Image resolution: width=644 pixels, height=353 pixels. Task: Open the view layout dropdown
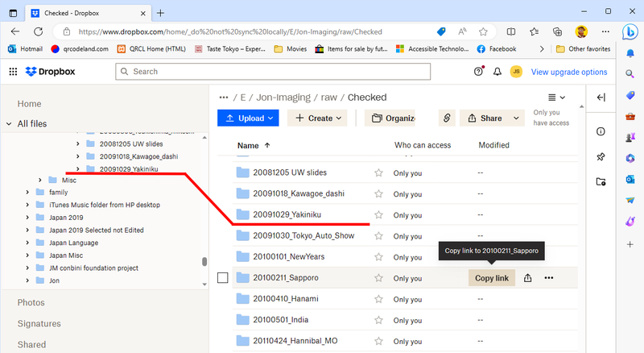tap(555, 98)
